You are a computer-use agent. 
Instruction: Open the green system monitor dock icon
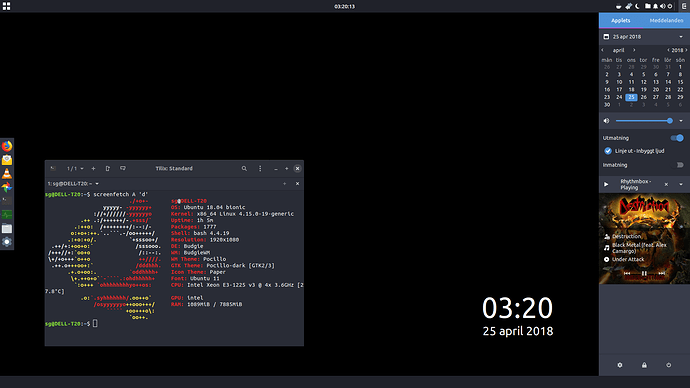[x=7, y=214]
